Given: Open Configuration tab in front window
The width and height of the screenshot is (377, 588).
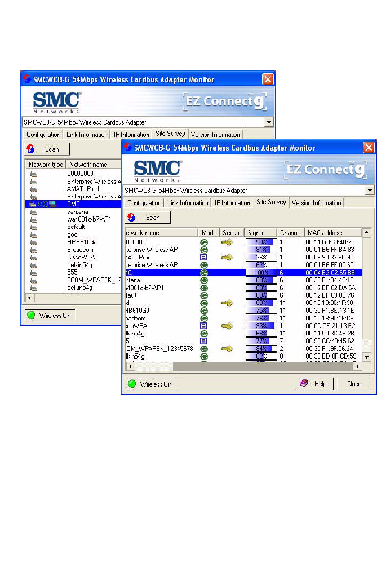Looking at the screenshot, I should click(144, 203).
